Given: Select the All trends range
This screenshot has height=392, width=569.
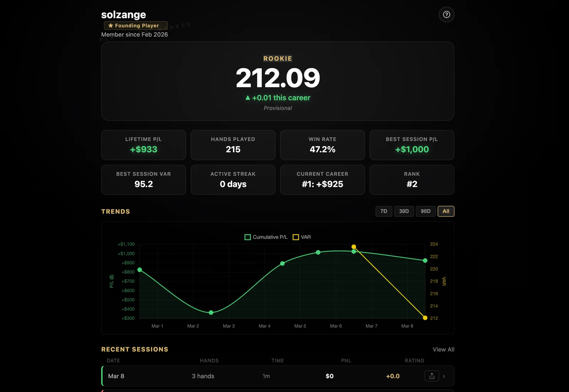Looking at the screenshot, I should click(x=446, y=211).
